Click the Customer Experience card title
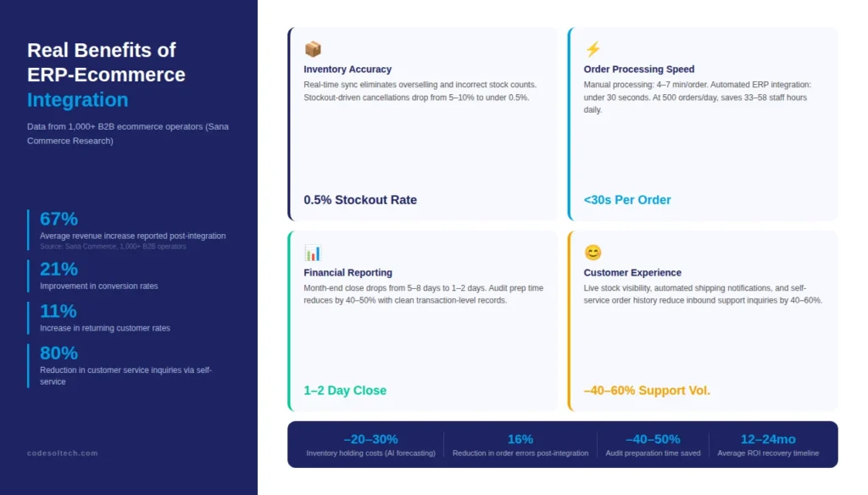 point(632,272)
